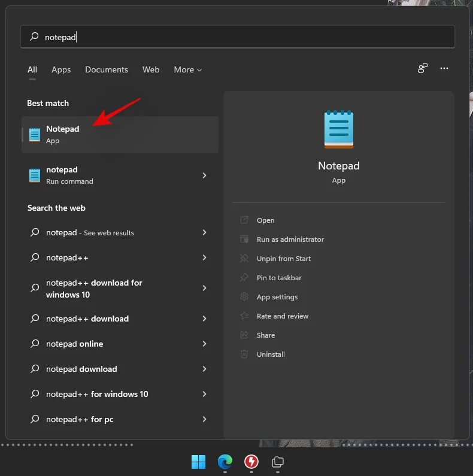Open App settings for Notepad
Screen dimensions: 473x476
click(277, 297)
